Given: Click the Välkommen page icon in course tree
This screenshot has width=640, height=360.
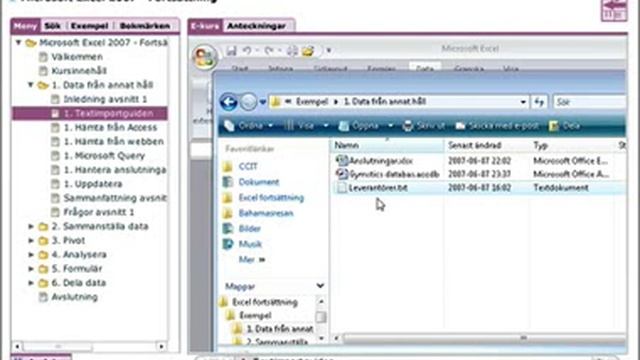Looking at the screenshot, I should pyautogui.click(x=43, y=57).
